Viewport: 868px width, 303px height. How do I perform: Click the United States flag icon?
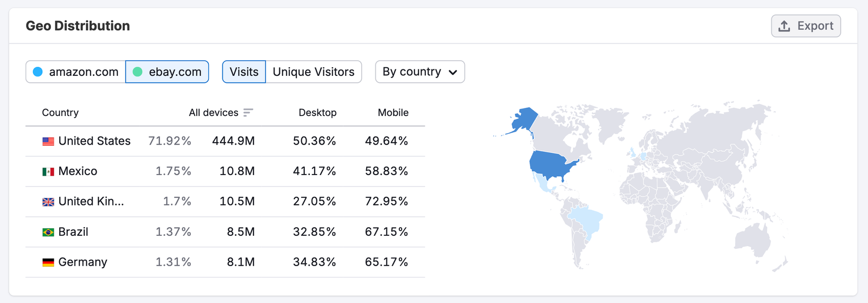48,141
